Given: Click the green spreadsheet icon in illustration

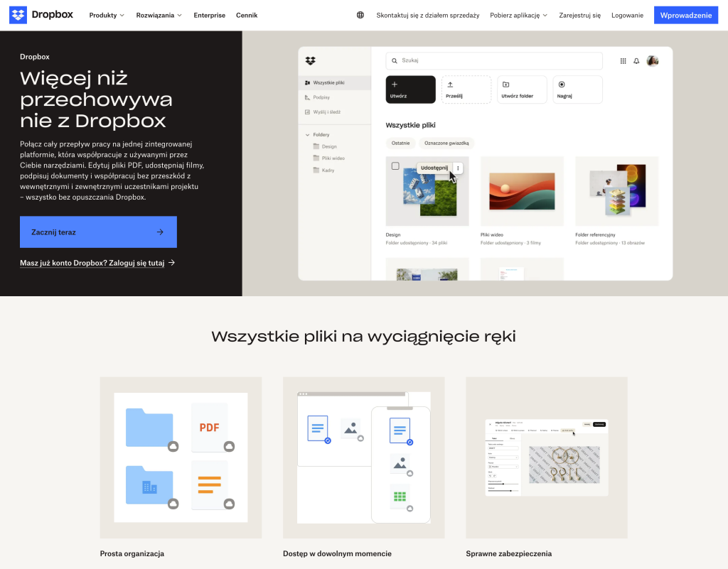Looking at the screenshot, I should point(400,497).
